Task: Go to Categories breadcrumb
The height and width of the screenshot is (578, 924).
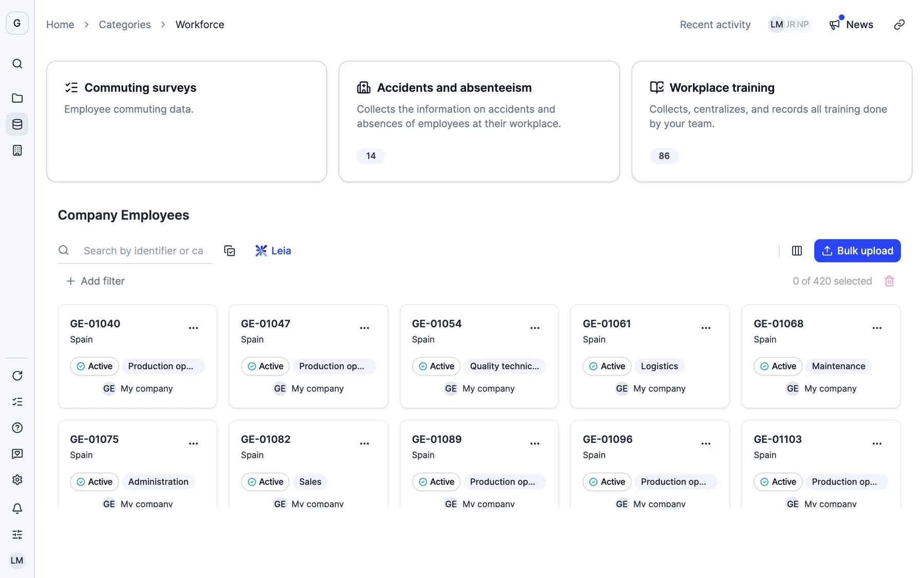Action: click(125, 25)
